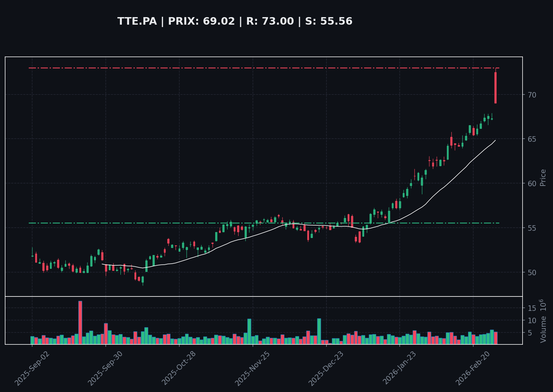
Task: Click the 2025-Sep-02 date label
Action: point(32,368)
